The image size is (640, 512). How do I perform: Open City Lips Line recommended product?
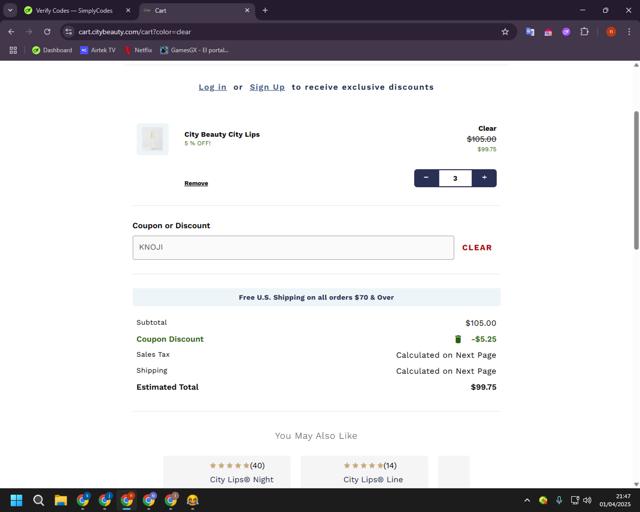tap(373, 480)
